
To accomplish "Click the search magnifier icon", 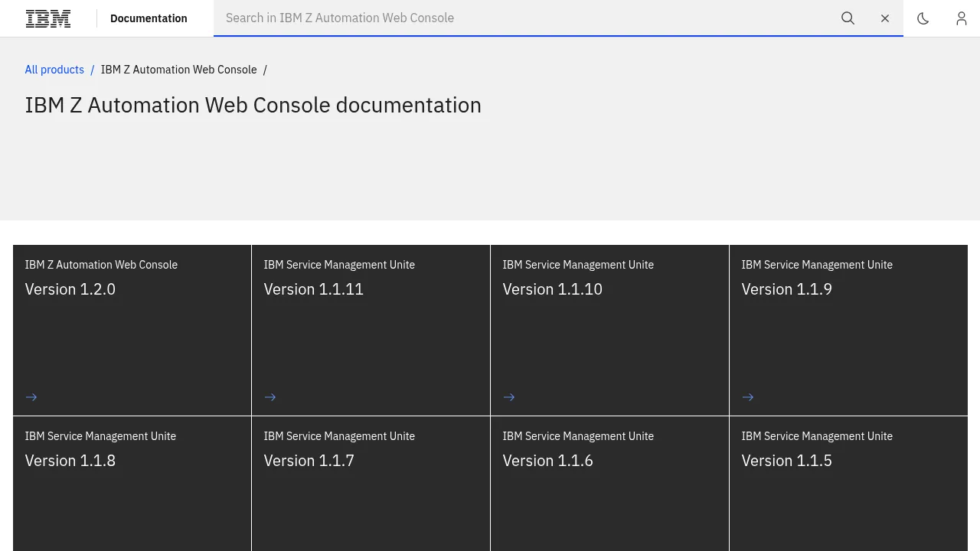I will [x=848, y=18].
